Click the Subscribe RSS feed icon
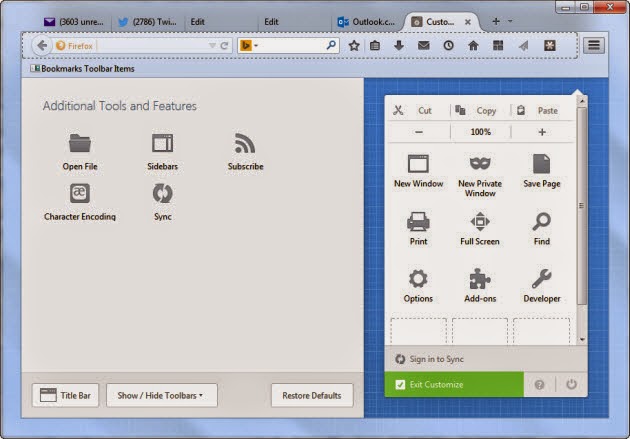Screen dimensions: 630x439 click(x=245, y=143)
